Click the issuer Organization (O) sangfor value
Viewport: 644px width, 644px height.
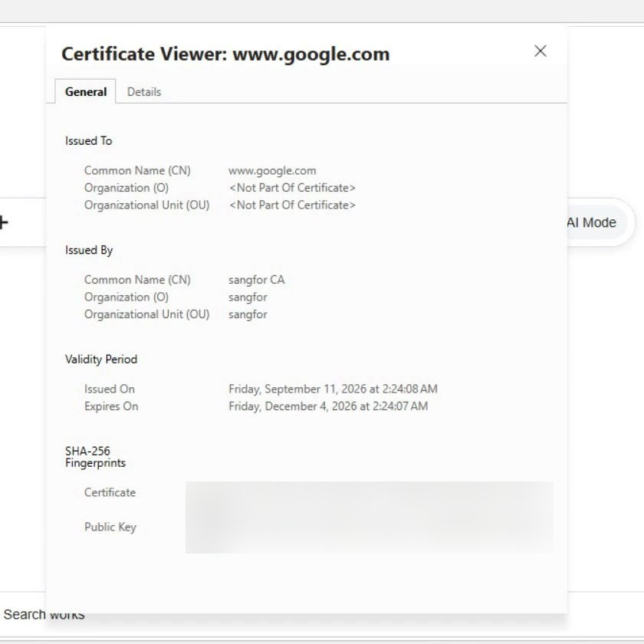(248, 297)
